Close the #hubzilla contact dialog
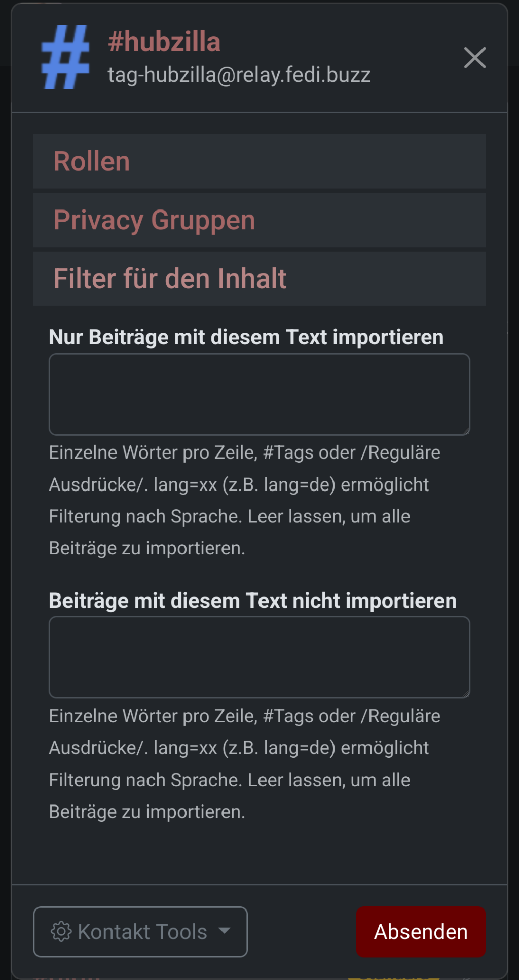Viewport: 519px width, 980px height. pyautogui.click(x=474, y=58)
